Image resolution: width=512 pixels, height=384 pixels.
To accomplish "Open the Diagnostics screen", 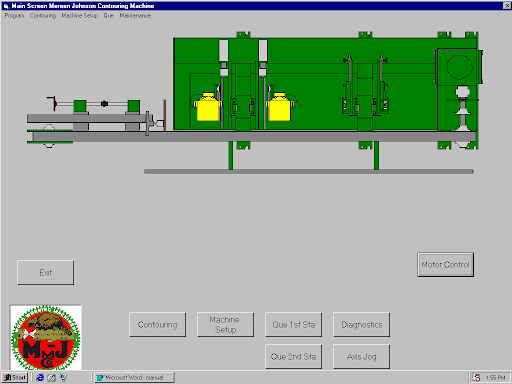I will (362, 325).
